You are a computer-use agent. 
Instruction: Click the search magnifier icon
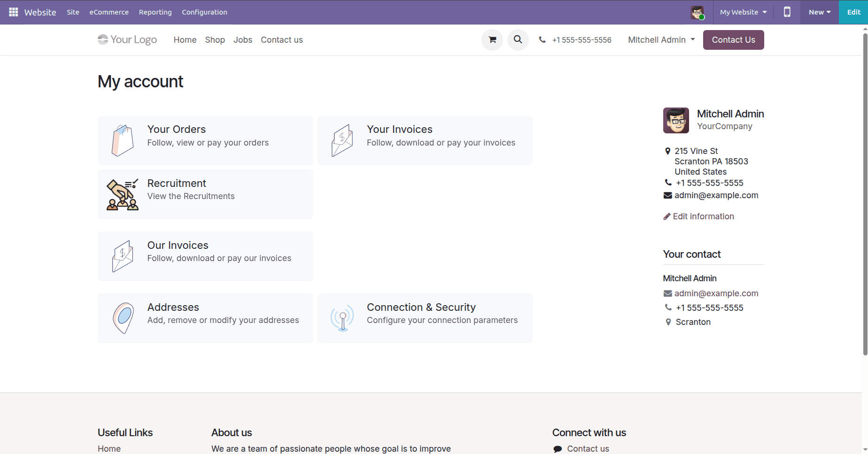coord(518,39)
